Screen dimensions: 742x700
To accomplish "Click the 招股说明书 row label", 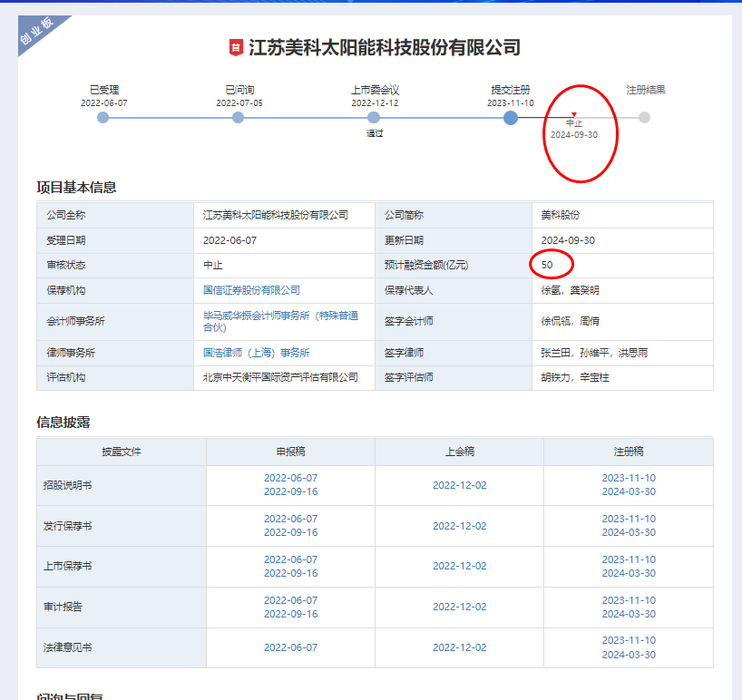I will [67, 485].
